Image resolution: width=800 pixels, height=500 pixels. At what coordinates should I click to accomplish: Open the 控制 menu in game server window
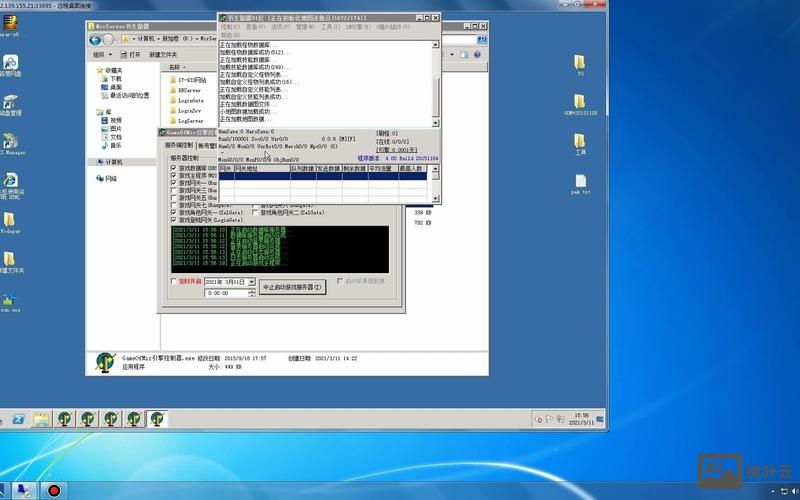229,27
